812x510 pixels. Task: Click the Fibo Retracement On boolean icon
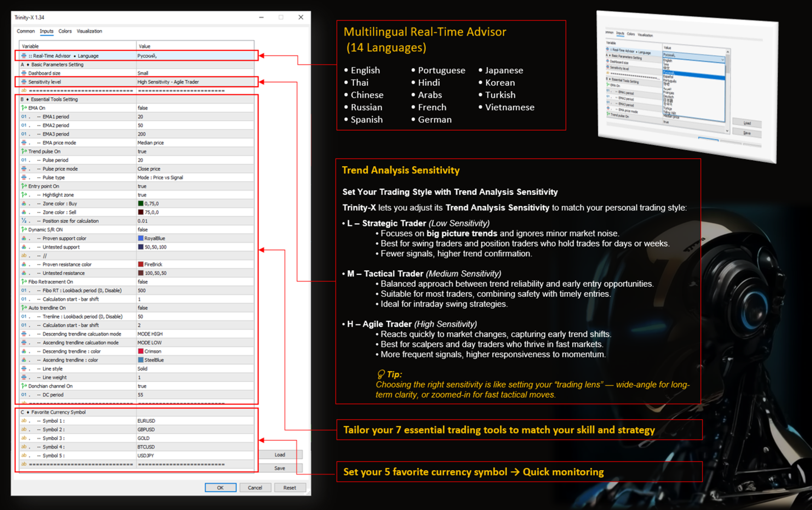point(24,282)
